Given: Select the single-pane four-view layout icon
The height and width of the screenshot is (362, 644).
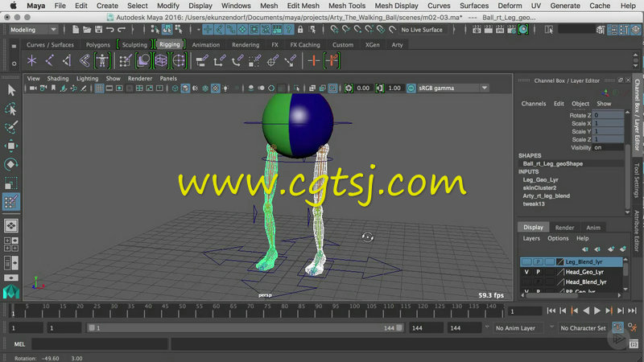Looking at the screenshot, I should coord(11,225).
